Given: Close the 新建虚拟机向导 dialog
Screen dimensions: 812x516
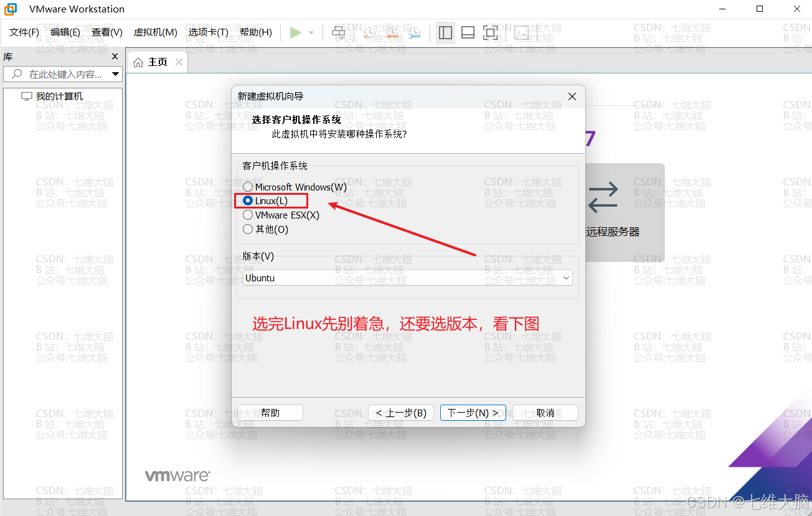Looking at the screenshot, I should 572,96.
